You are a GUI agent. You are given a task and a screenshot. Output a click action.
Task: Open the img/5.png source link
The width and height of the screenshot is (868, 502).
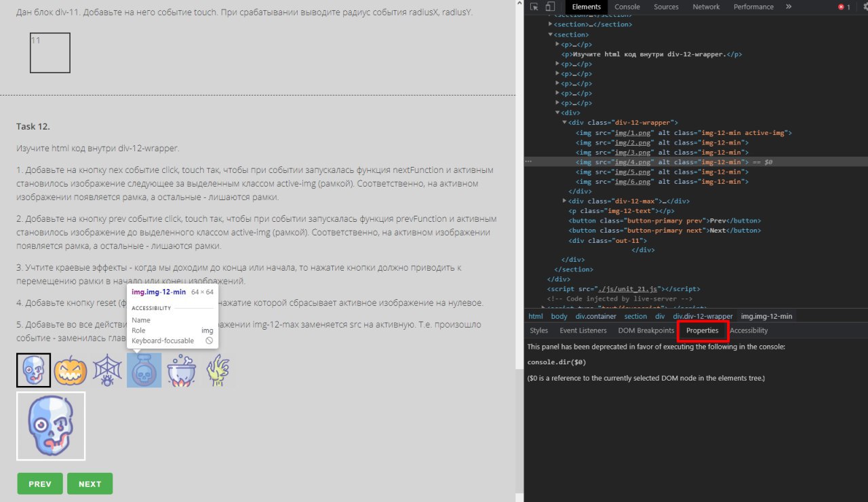634,172
